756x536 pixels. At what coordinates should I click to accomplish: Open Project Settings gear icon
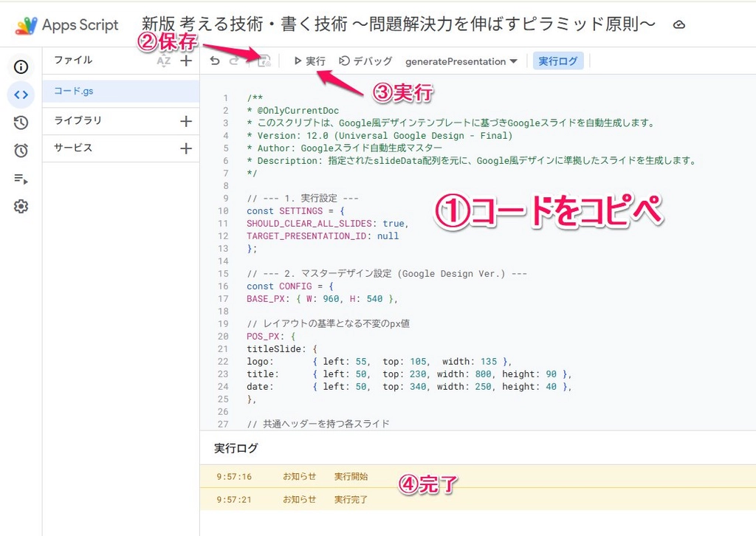21,206
